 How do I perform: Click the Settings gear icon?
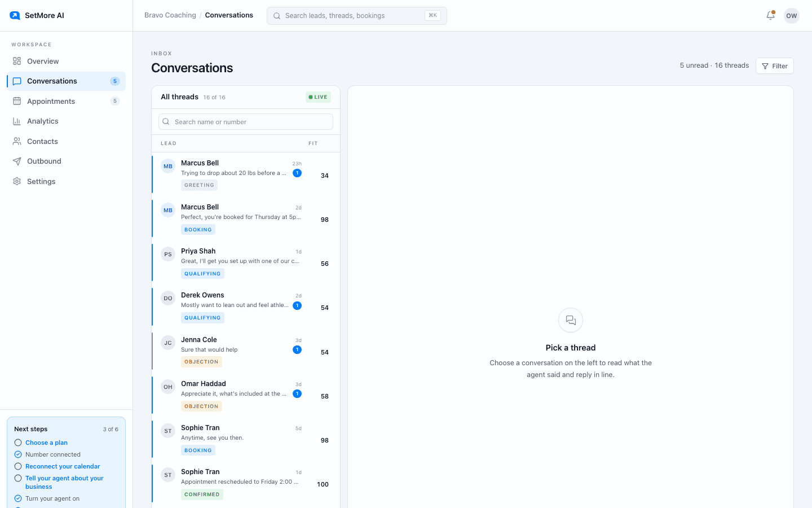click(x=17, y=181)
